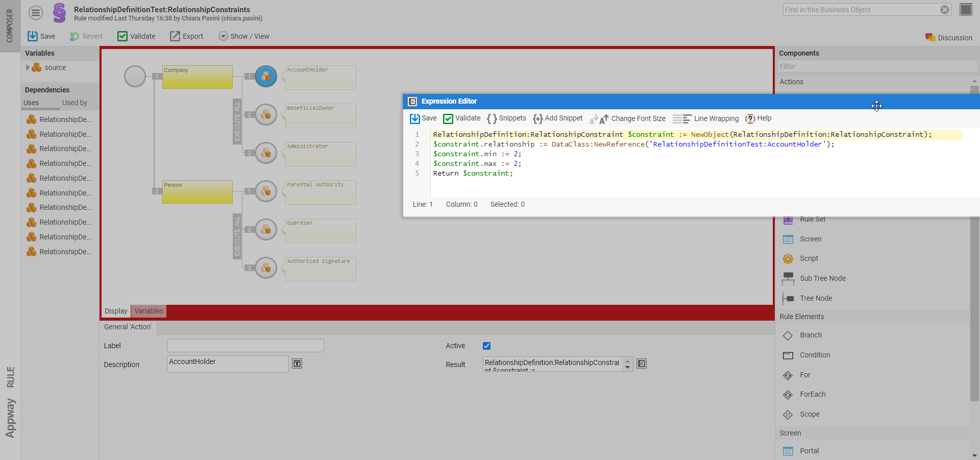This screenshot has width=980, height=460.
Task: Validate the expression in Expression Editor
Action: click(x=462, y=118)
